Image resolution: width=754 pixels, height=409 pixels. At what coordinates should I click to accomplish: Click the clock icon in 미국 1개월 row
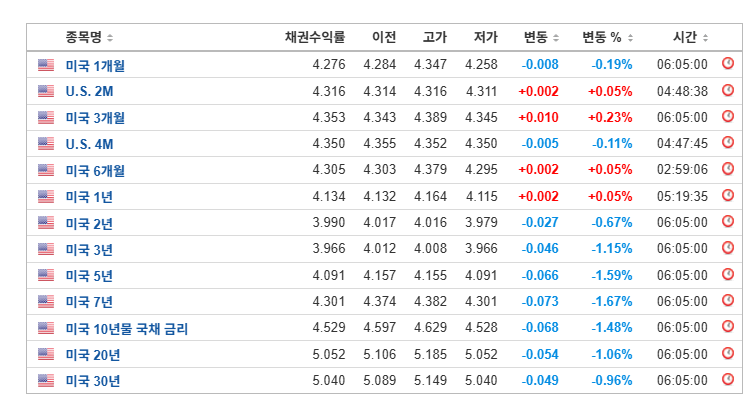click(x=728, y=63)
